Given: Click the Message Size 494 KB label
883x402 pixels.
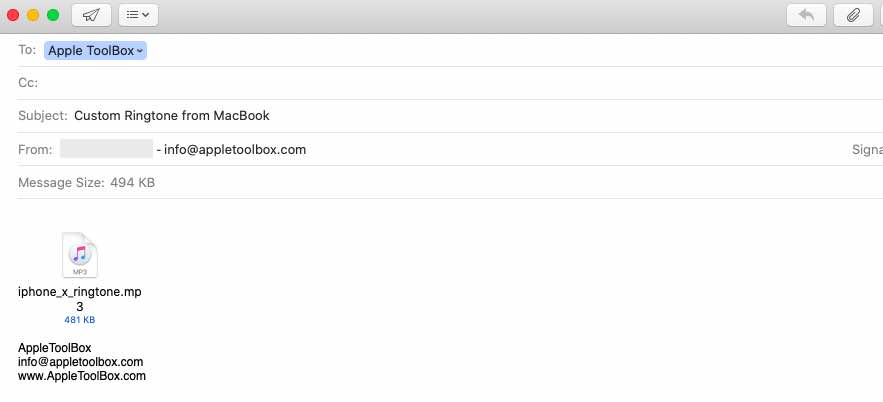Looking at the screenshot, I should (86, 183).
